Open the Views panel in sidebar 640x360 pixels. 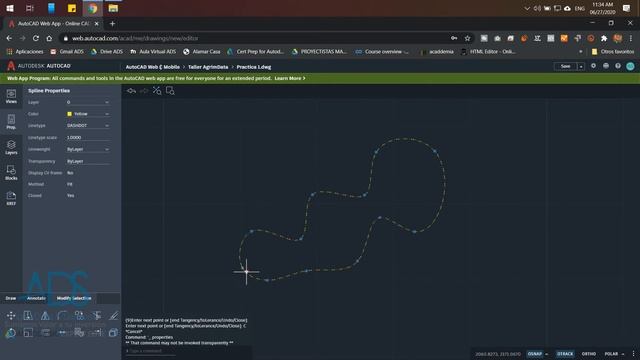(x=11, y=96)
